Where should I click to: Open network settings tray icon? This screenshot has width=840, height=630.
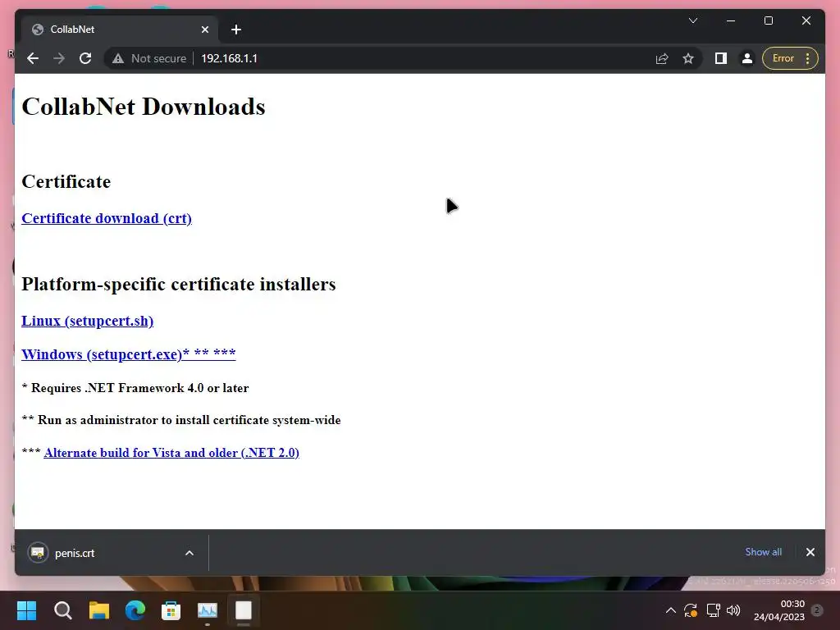713,610
